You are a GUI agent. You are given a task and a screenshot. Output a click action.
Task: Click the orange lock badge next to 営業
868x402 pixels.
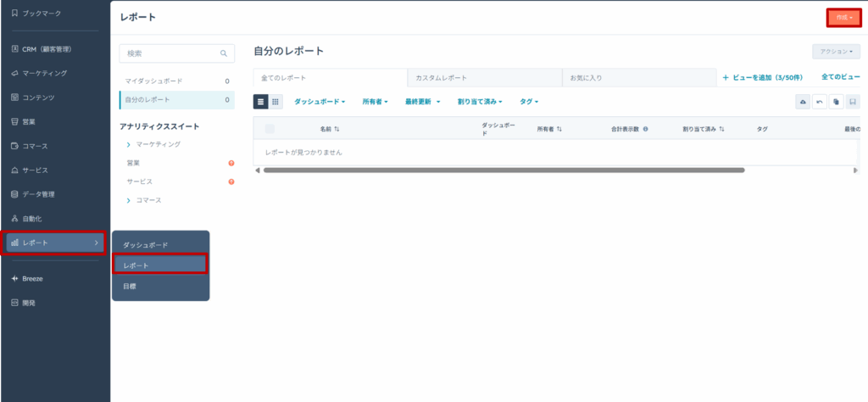coord(231,163)
